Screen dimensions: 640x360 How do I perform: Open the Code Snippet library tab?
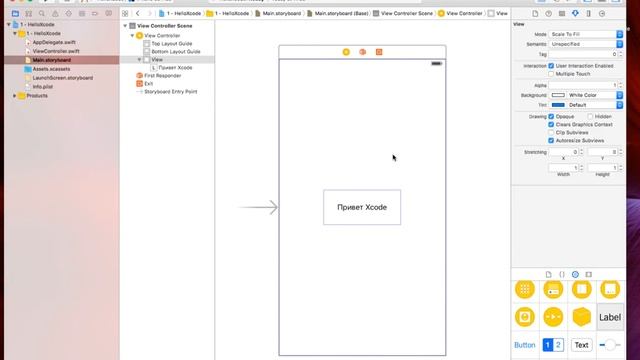pos(562,274)
